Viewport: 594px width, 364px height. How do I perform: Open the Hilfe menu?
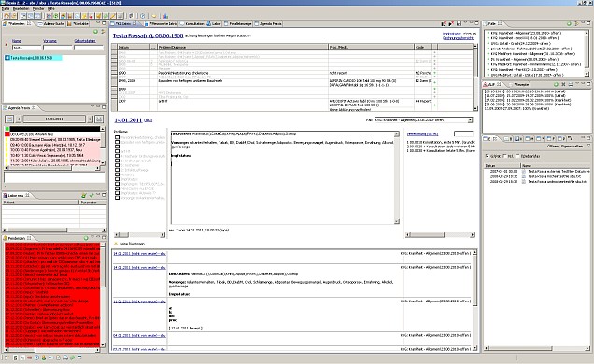pos(51,8)
